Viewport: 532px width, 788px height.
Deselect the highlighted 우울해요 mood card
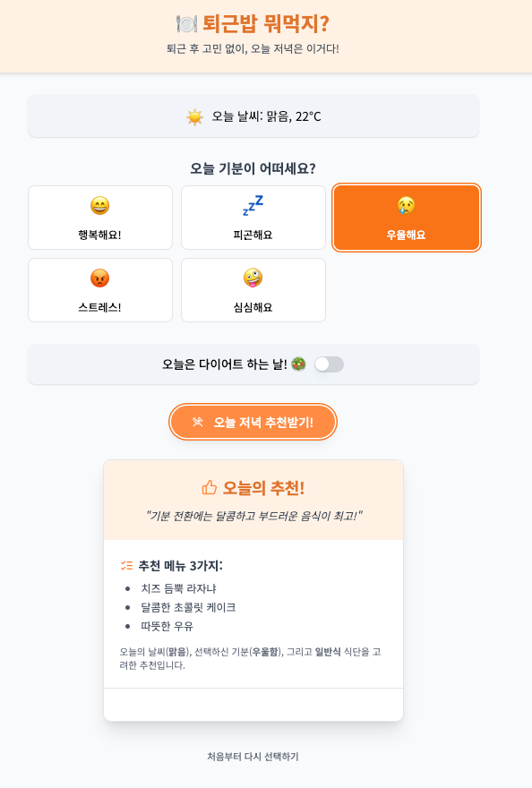point(407,218)
